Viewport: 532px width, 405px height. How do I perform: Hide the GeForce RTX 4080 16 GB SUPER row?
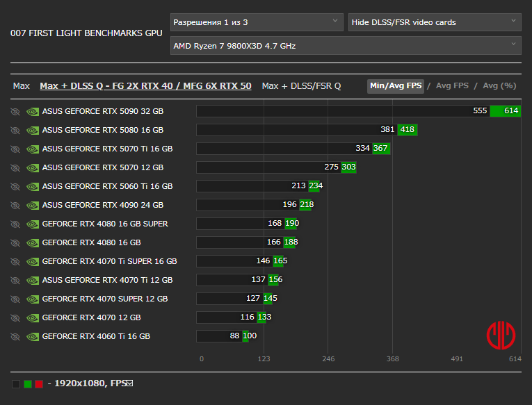[15, 224]
